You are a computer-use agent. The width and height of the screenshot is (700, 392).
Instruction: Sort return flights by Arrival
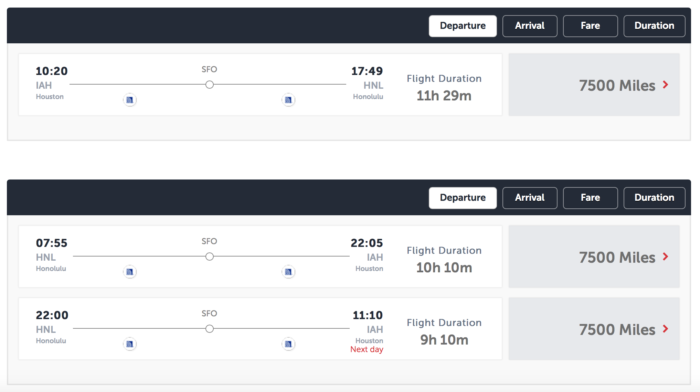529,198
